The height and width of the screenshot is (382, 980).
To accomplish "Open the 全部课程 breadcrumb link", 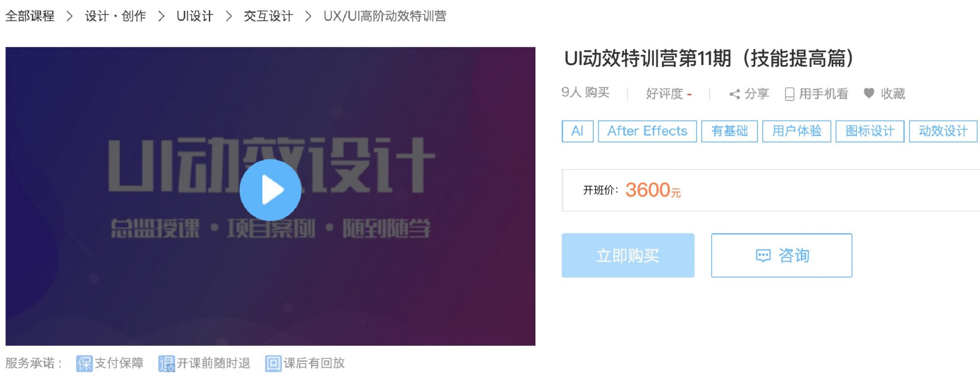I will tap(30, 16).
